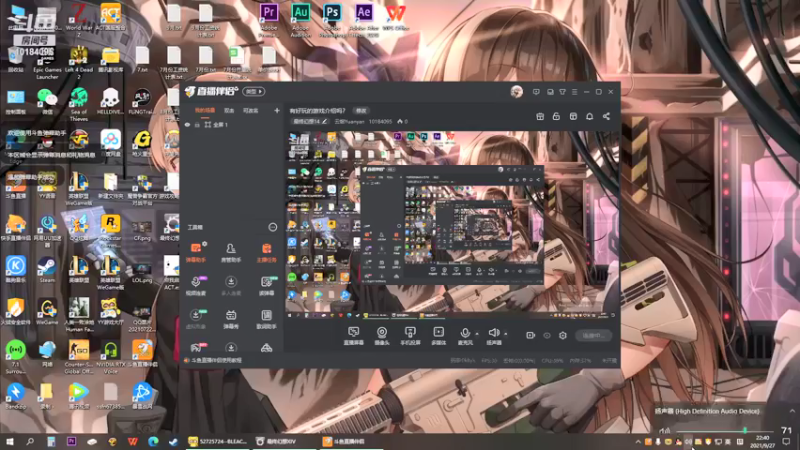The height and width of the screenshot is (450, 800).
Task: Open WPS Office desktop shortcut
Action: (x=395, y=18)
